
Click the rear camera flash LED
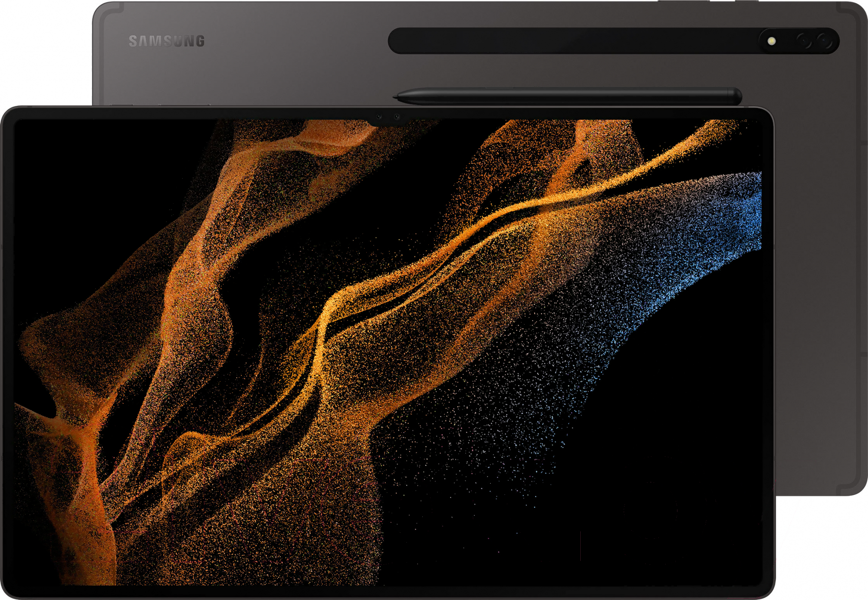pyautogui.click(x=772, y=41)
